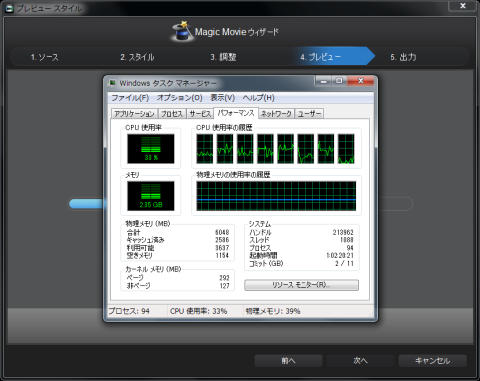
Task: Click status bar text プロセス: 94
Action: pyautogui.click(x=129, y=311)
